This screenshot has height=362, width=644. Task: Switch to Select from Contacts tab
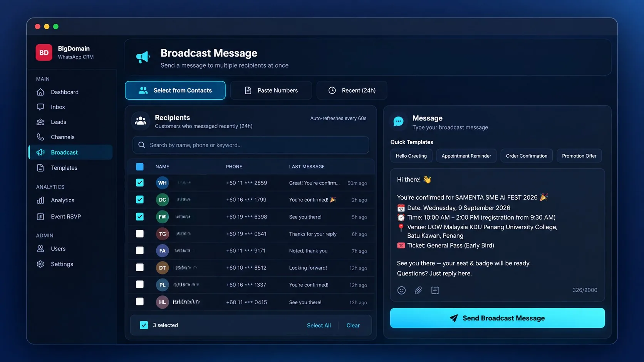pos(175,90)
